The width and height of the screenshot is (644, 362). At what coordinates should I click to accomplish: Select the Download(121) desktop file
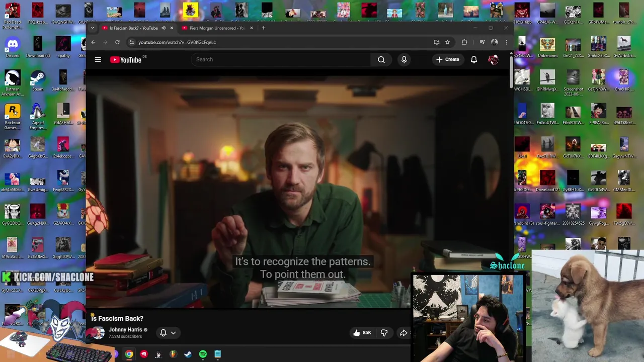pos(547,181)
